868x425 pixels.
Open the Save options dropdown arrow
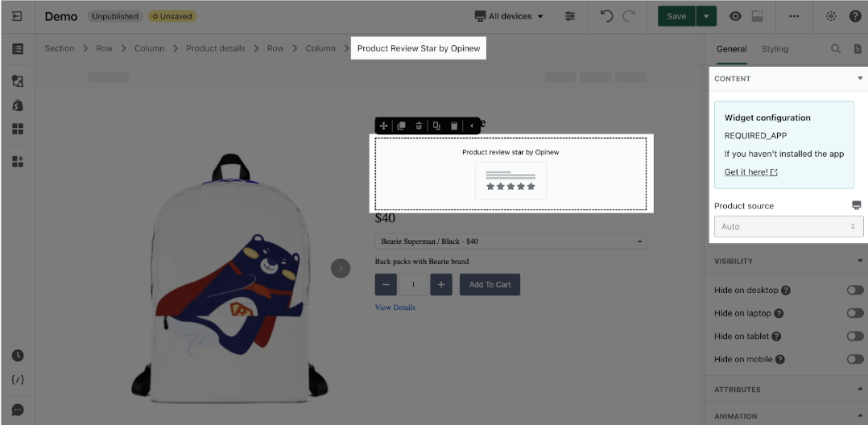(706, 16)
